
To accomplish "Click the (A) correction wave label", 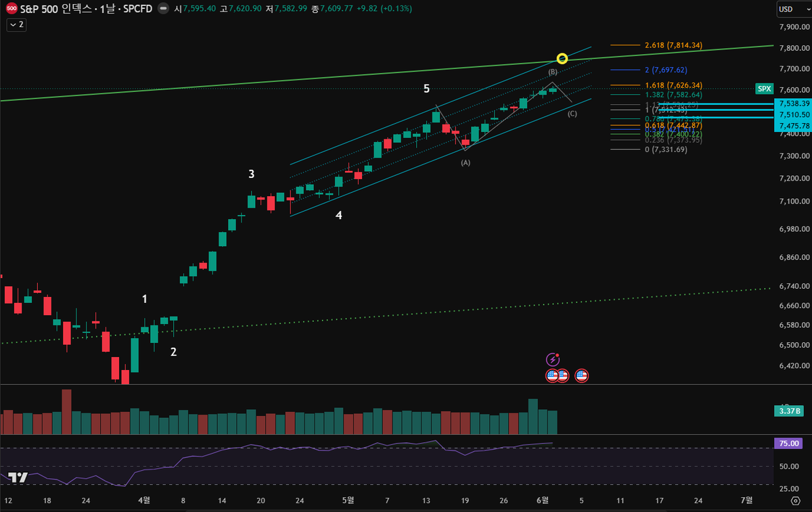I will pyautogui.click(x=466, y=163).
